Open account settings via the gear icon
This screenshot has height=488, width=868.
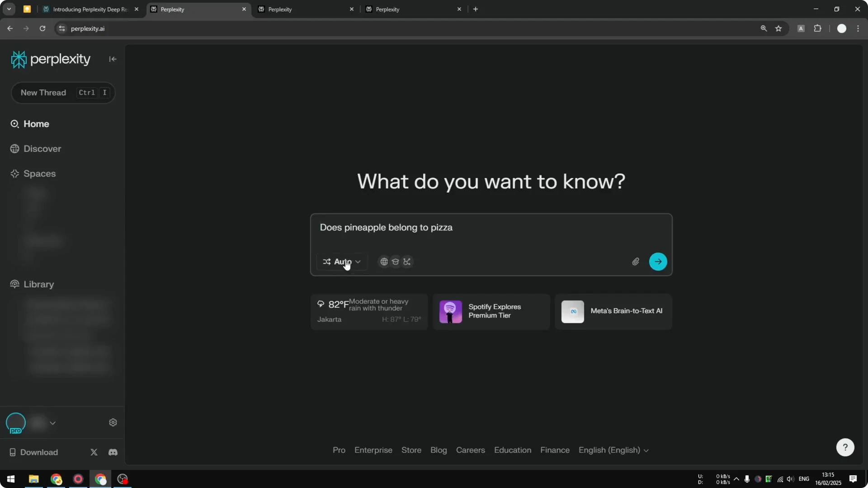(113, 422)
